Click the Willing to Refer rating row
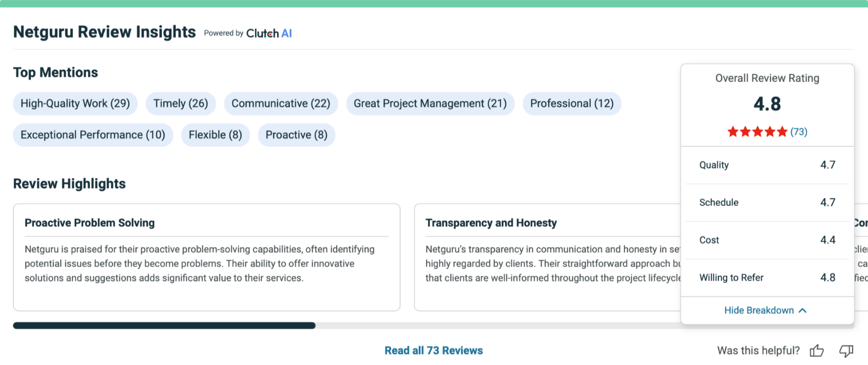The height and width of the screenshot is (365, 868). pos(767,278)
